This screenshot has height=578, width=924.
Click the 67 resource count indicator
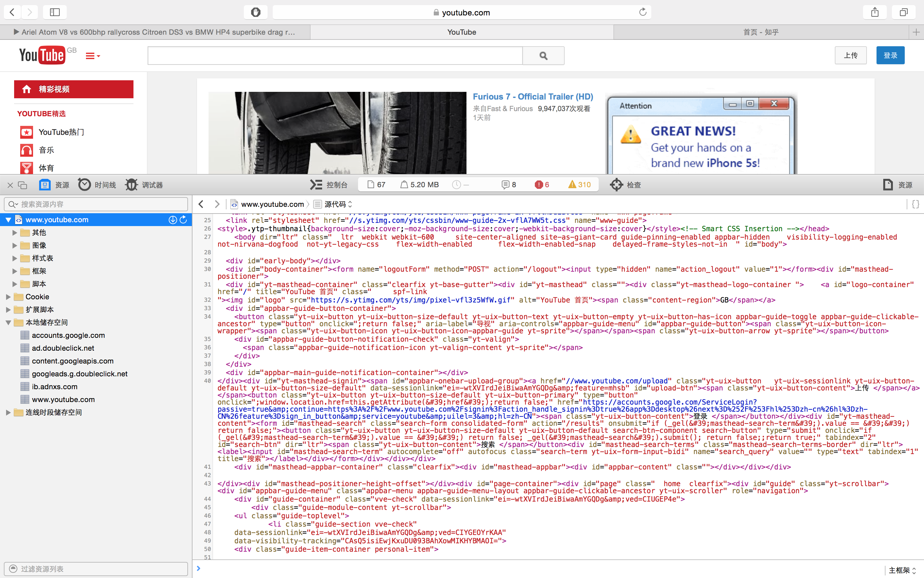coord(376,185)
